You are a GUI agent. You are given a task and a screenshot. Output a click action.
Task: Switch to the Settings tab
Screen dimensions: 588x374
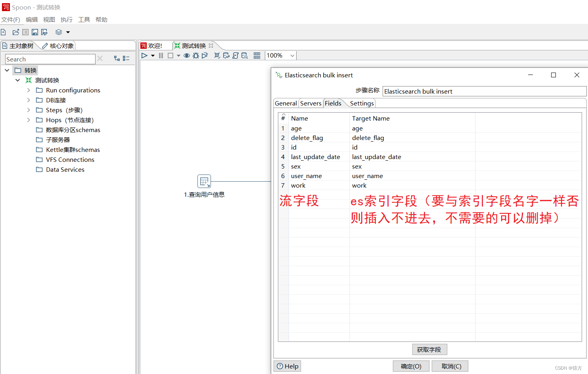tap(361, 103)
